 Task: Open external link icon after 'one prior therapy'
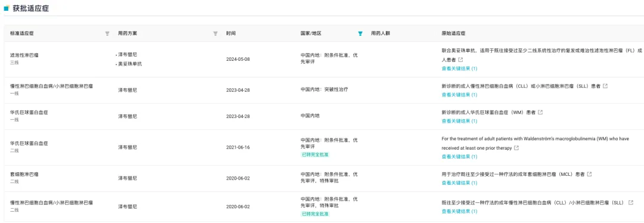pos(516,148)
